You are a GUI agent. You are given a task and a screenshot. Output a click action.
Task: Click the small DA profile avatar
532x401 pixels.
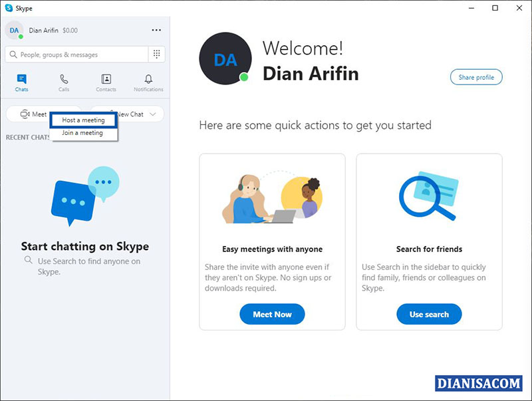click(x=14, y=30)
